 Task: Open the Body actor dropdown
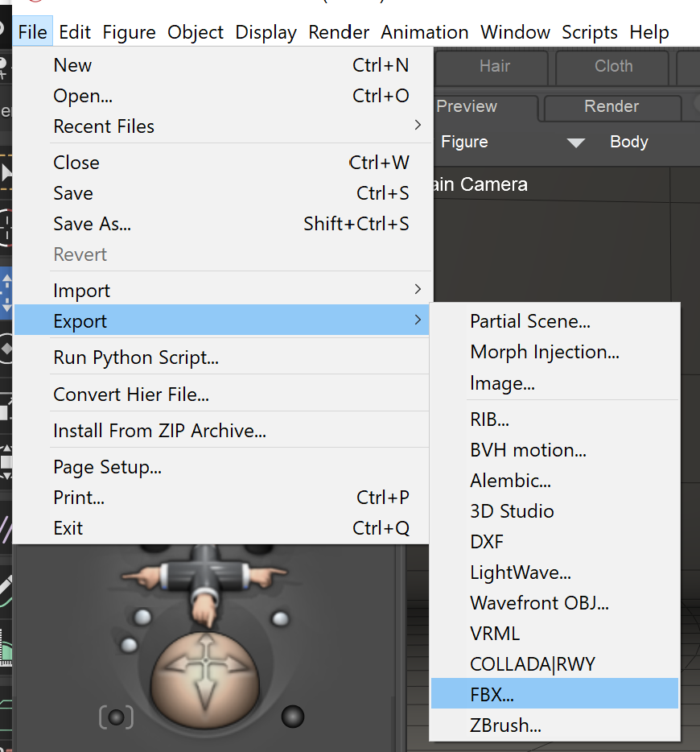628,142
